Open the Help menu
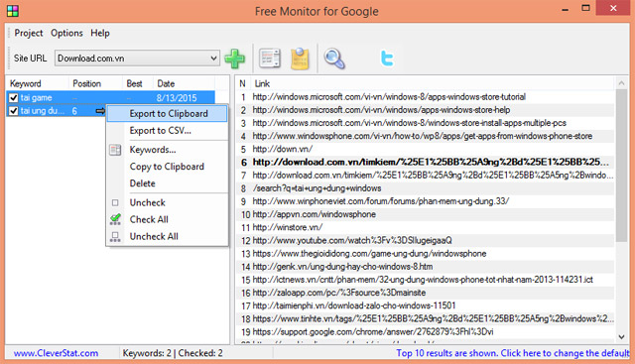 (x=100, y=33)
